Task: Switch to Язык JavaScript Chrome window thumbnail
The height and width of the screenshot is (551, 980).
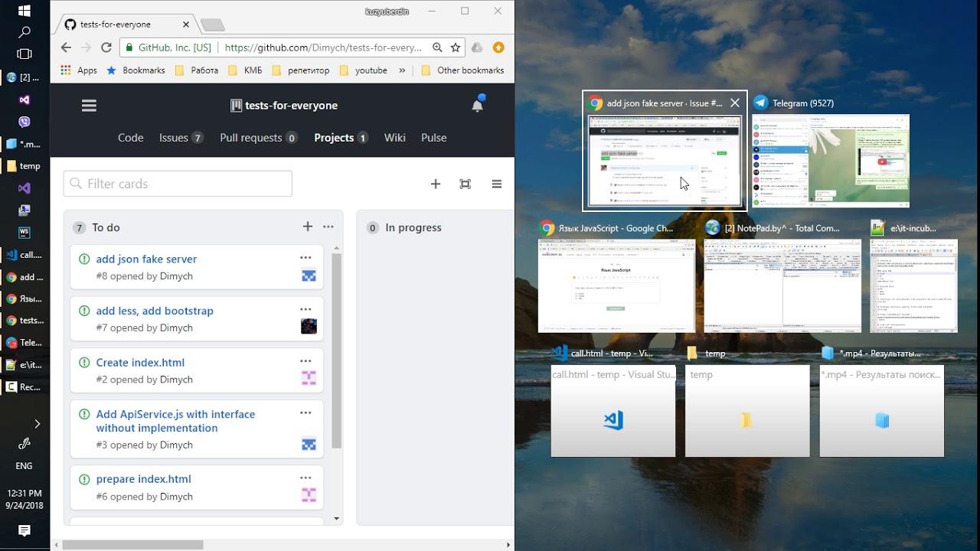Action: [616, 285]
